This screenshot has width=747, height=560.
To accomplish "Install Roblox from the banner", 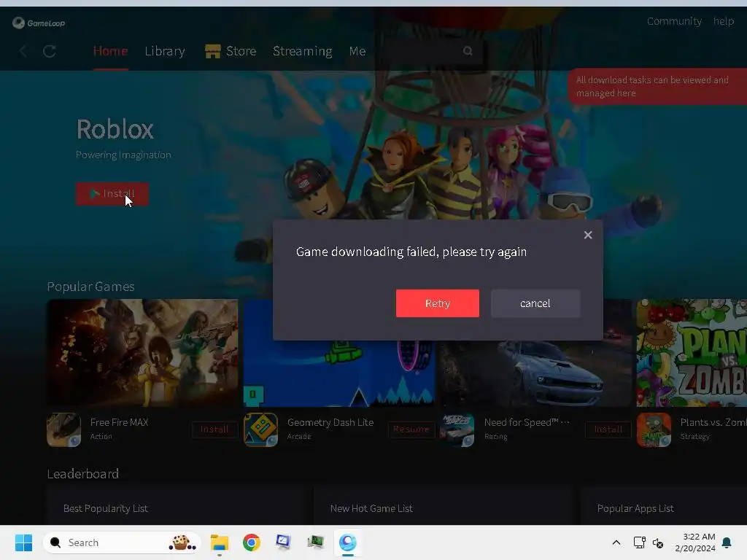I will tap(112, 194).
